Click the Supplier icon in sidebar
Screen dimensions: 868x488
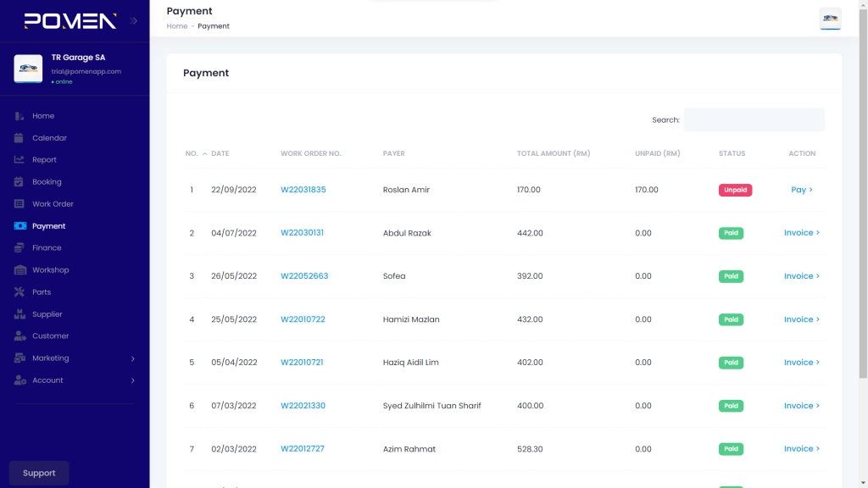[20, 313]
